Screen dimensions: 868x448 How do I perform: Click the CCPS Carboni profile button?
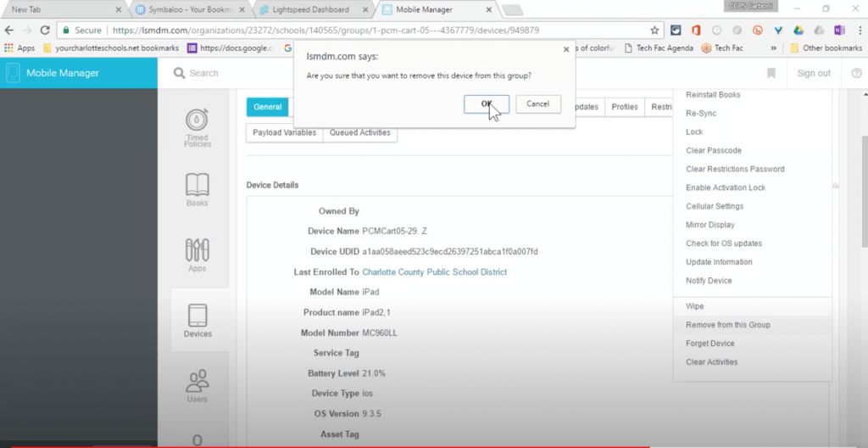[750, 6]
